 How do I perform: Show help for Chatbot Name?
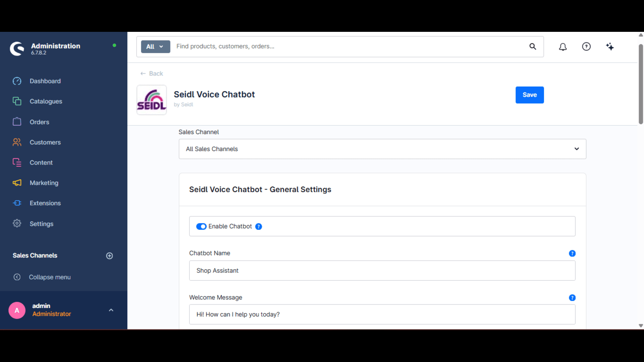pyautogui.click(x=572, y=253)
